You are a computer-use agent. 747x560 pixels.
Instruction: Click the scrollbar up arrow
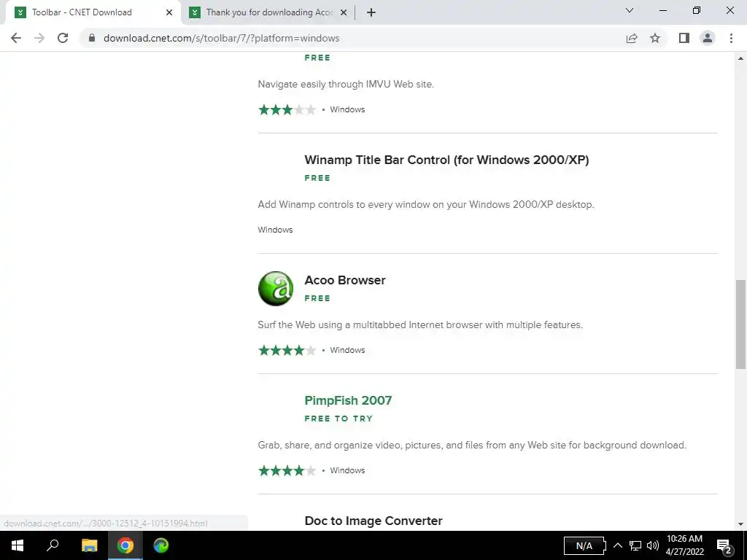click(x=740, y=58)
